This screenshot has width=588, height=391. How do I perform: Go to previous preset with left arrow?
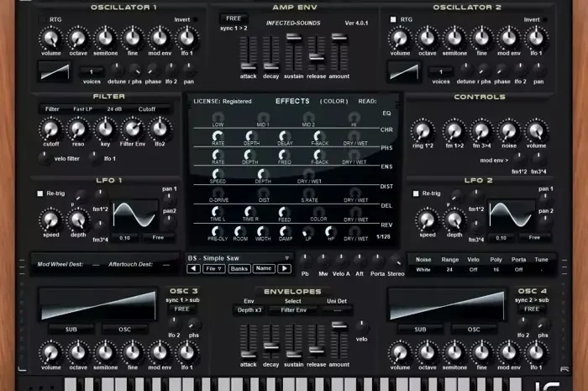193,269
